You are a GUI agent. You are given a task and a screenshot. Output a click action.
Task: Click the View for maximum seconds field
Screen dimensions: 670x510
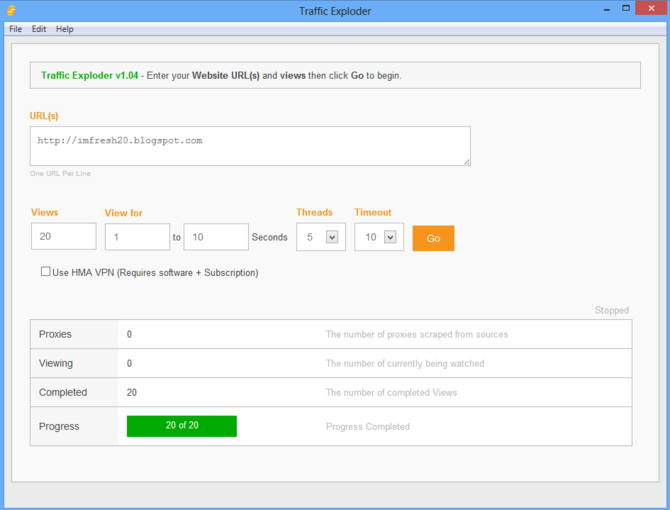coord(216,237)
